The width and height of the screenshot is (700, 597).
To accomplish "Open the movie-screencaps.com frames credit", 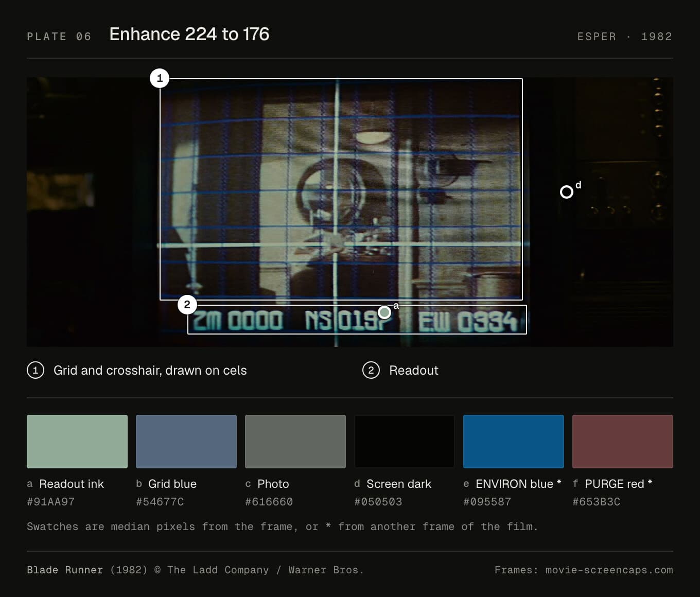I will pos(584,570).
